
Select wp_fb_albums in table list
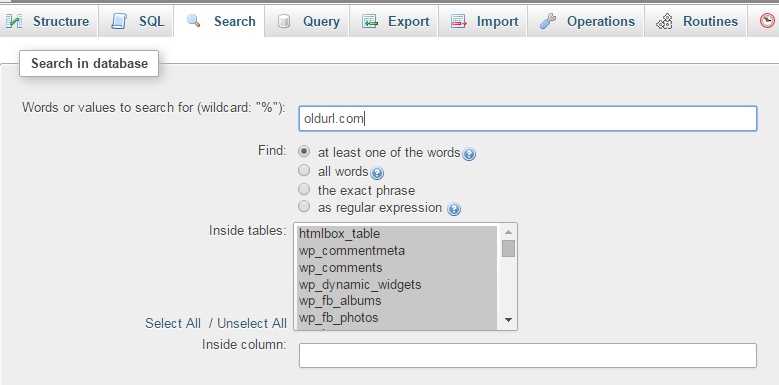click(x=396, y=301)
